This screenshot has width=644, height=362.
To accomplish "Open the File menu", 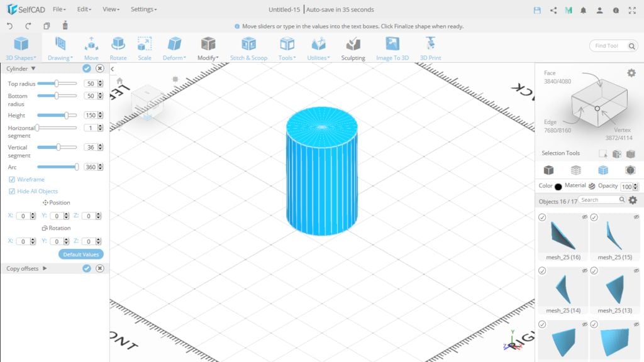I will 59,9.
